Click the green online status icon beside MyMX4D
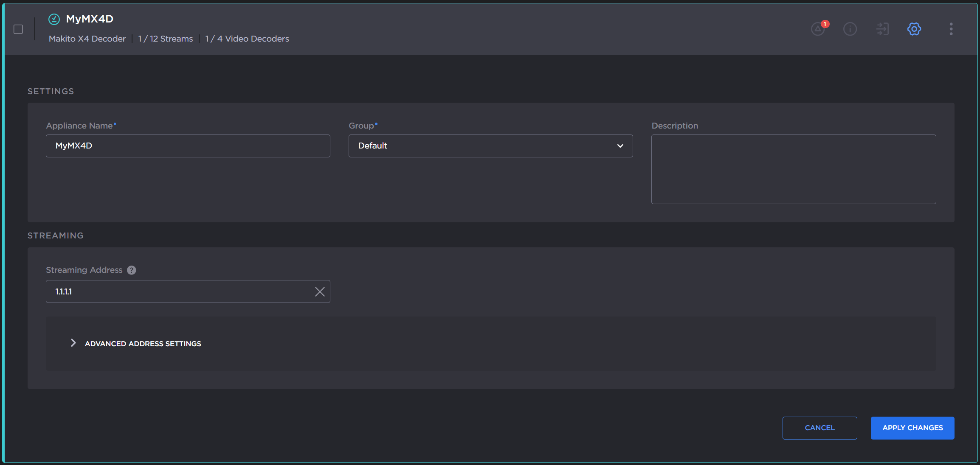The image size is (980, 465). [x=54, y=19]
